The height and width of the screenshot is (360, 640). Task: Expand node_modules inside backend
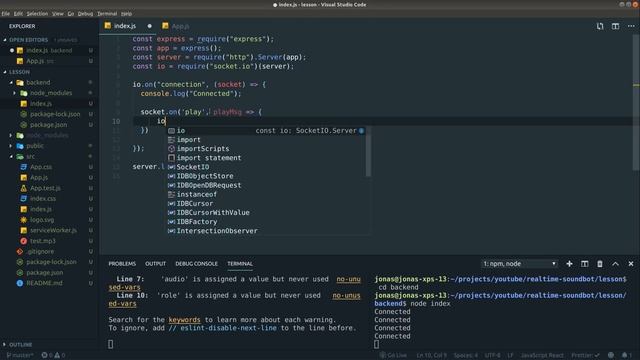[x=15, y=93]
